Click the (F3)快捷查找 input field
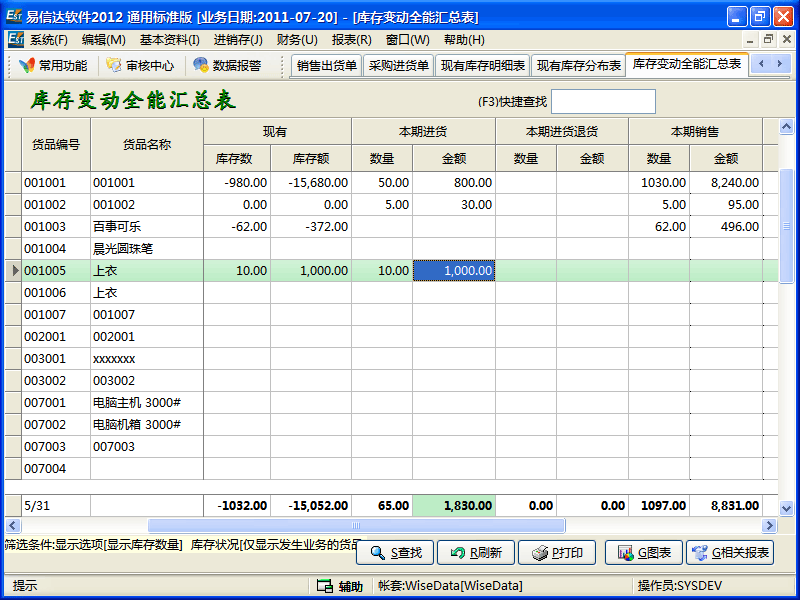Viewport: 800px width, 600px height. tap(603, 101)
